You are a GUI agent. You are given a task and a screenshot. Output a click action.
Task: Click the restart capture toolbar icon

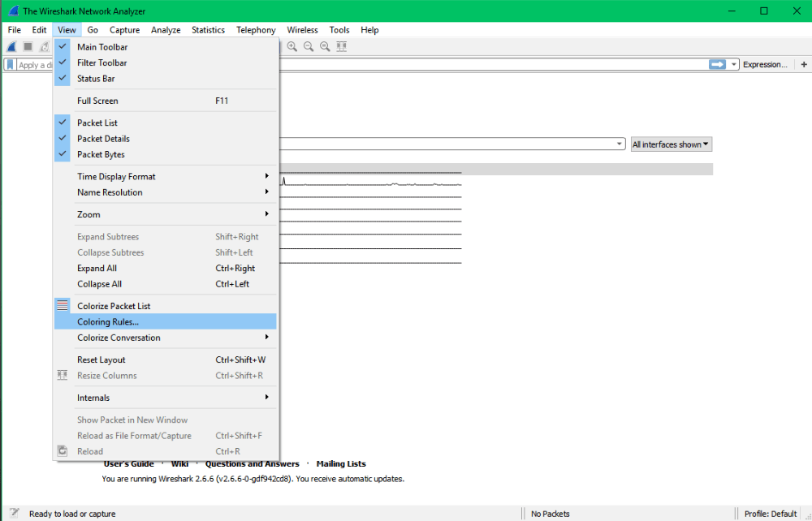point(45,46)
